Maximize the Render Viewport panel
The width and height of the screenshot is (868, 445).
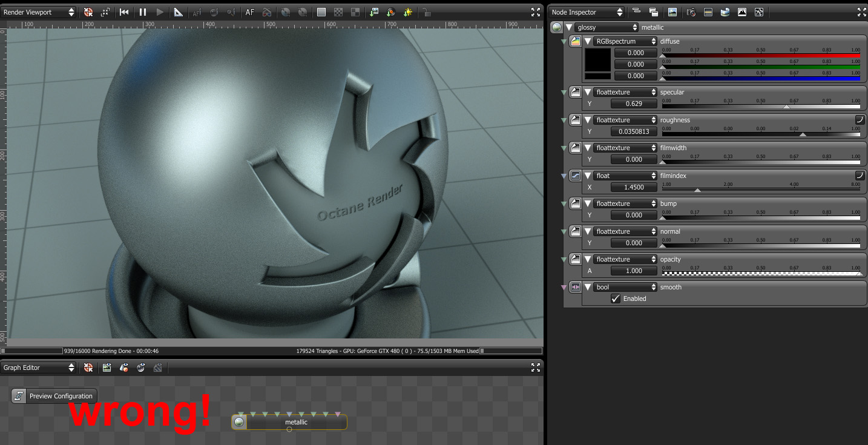point(536,12)
